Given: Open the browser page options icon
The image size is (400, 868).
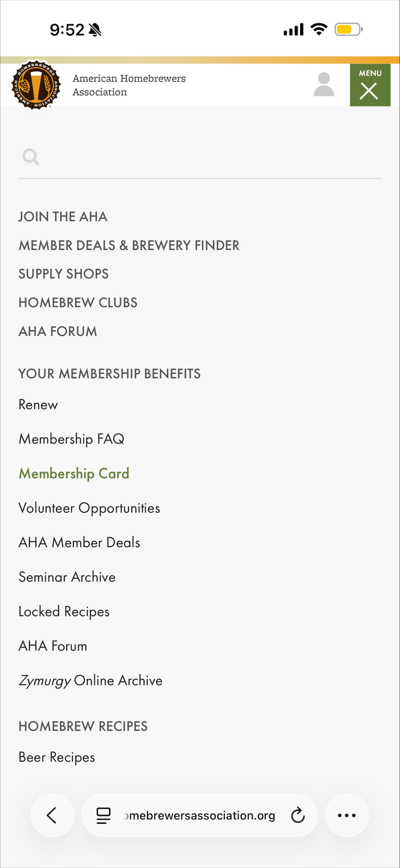Looking at the screenshot, I should tap(103, 815).
